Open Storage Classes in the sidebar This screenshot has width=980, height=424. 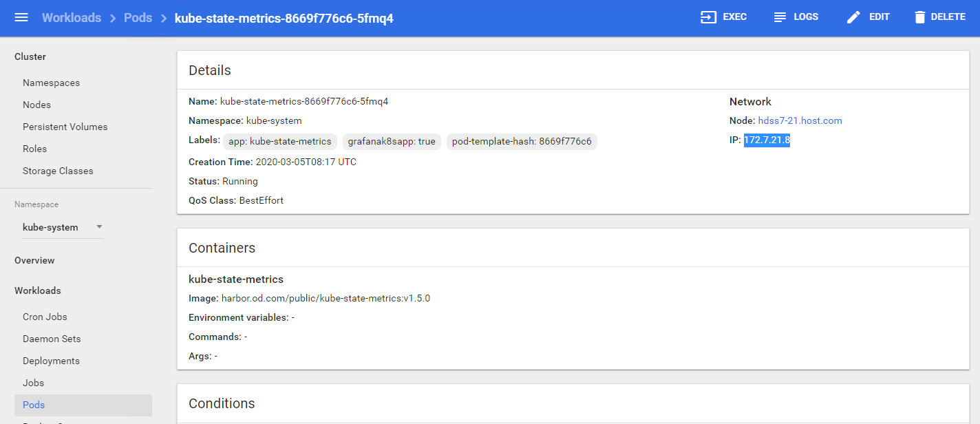click(x=58, y=171)
